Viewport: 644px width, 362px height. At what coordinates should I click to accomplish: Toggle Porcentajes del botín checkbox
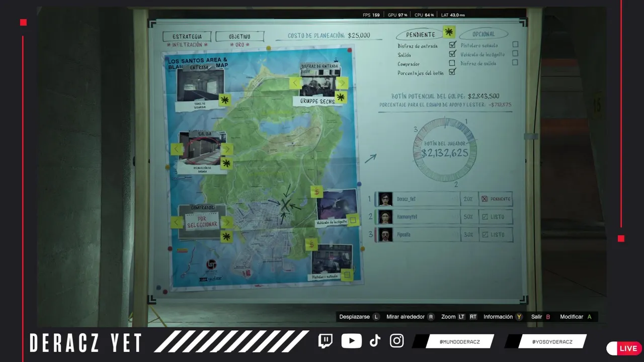click(452, 72)
